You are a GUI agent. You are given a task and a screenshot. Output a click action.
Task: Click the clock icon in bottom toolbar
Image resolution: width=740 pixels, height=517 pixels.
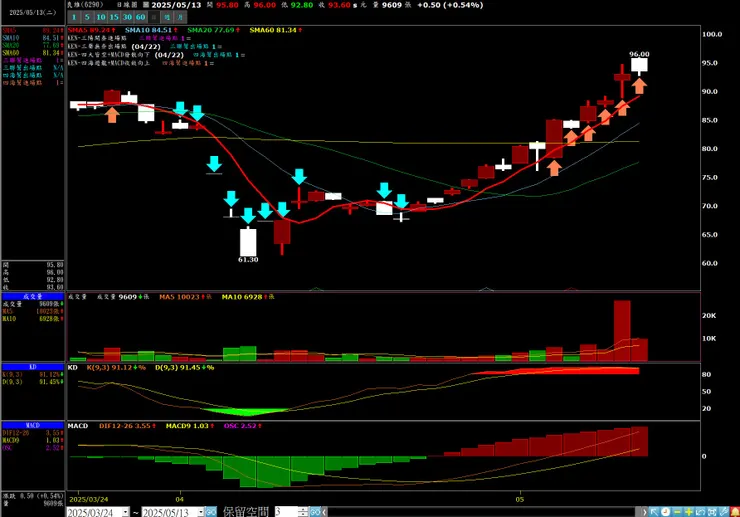tap(665, 512)
